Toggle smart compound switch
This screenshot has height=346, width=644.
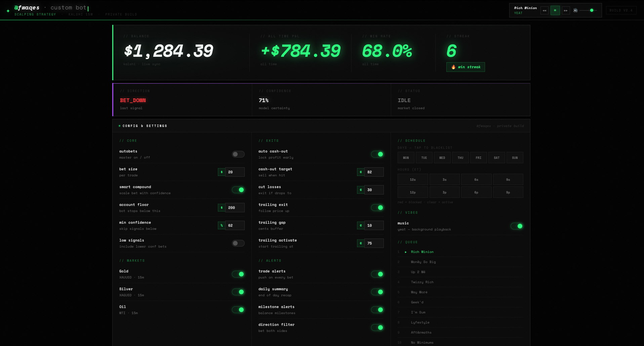tap(238, 190)
